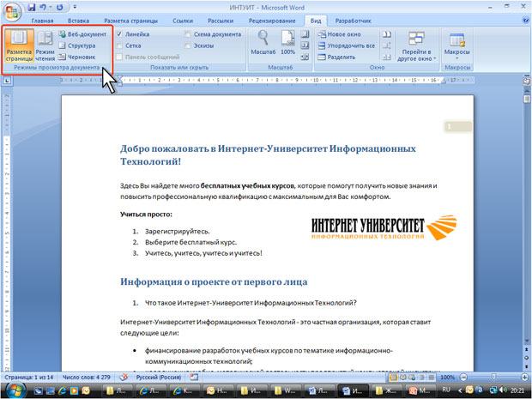Switch to Разметка страницы view button in ribbon
Viewport: 532px width, 399px height.
point(20,45)
